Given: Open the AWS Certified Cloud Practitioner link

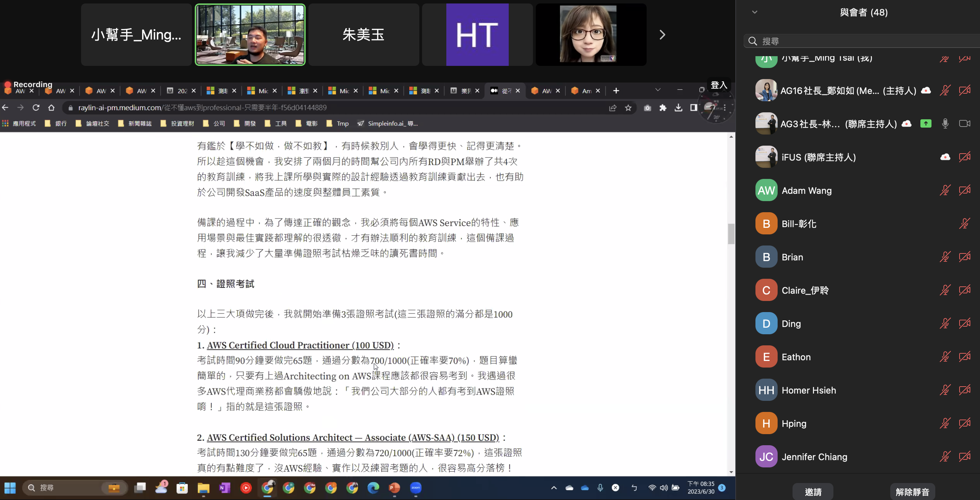Looking at the screenshot, I should (x=300, y=345).
